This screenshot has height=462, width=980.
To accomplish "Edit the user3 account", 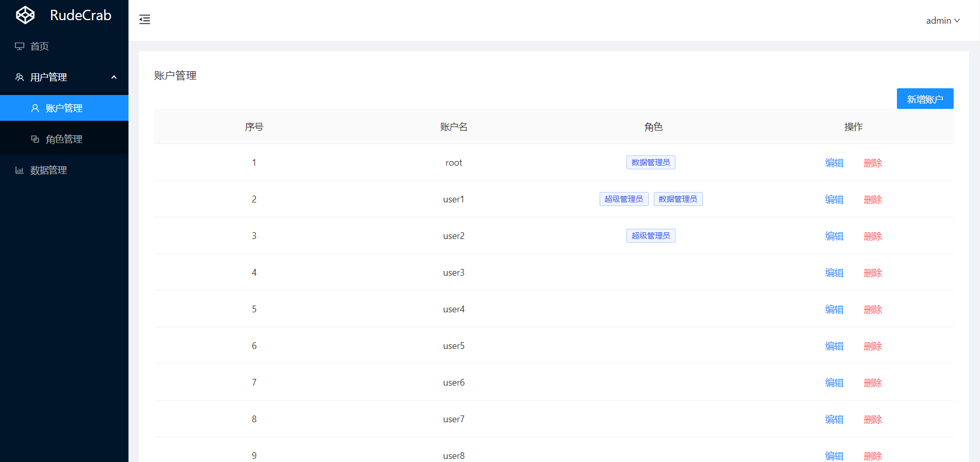I will tap(834, 273).
